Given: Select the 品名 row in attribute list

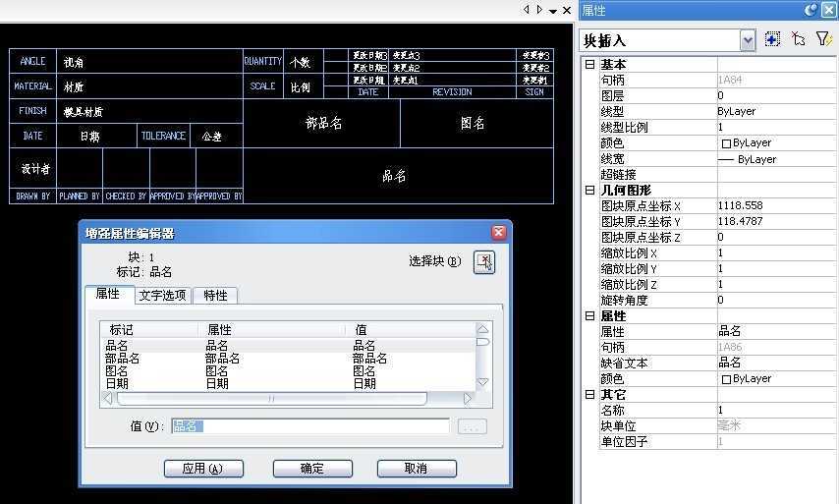Looking at the screenshot, I should pyautogui.click(x=288, y=346).
